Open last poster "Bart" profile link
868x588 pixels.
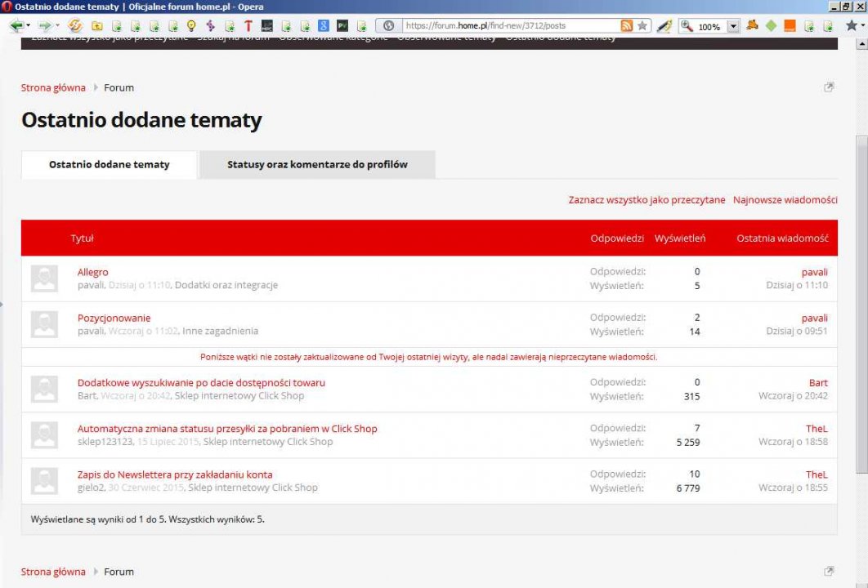[x=818, y=383]
